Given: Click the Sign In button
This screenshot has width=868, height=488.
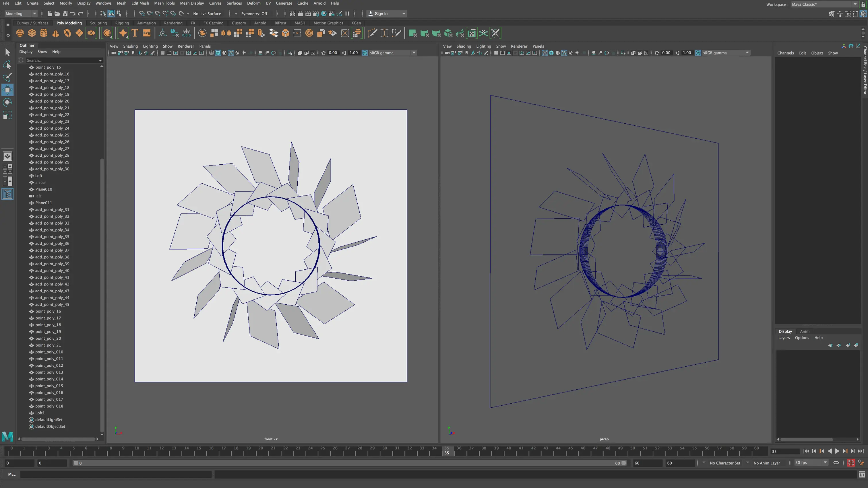Looking at the screenshot, I should pos(381,13).
